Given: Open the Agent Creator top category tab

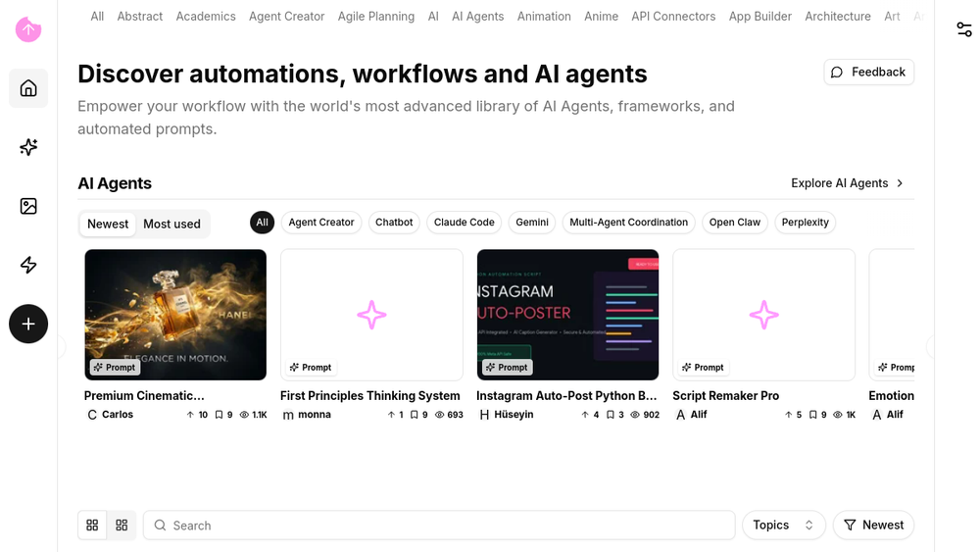Looking at the screenshot, I should [287, 17].
